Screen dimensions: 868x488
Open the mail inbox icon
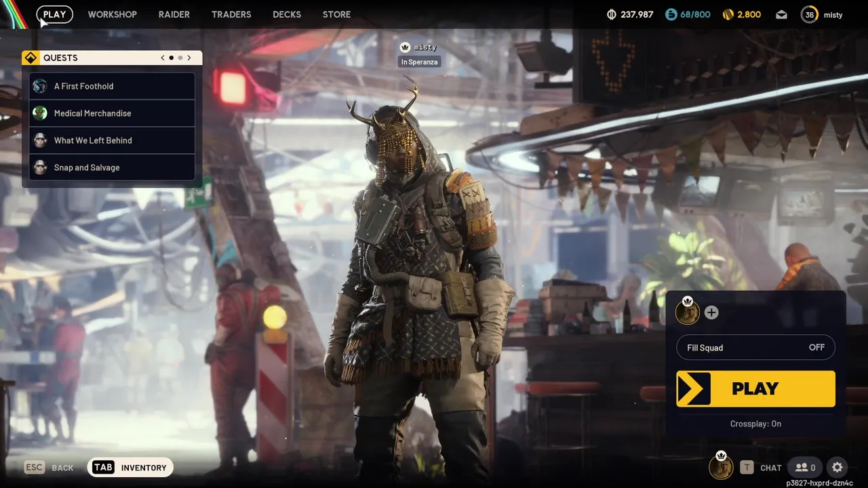point(781,14)
